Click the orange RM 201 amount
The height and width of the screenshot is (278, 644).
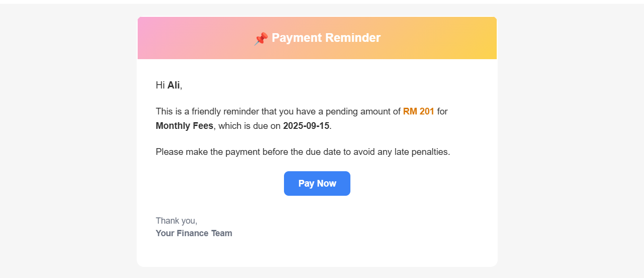(418, 112)
